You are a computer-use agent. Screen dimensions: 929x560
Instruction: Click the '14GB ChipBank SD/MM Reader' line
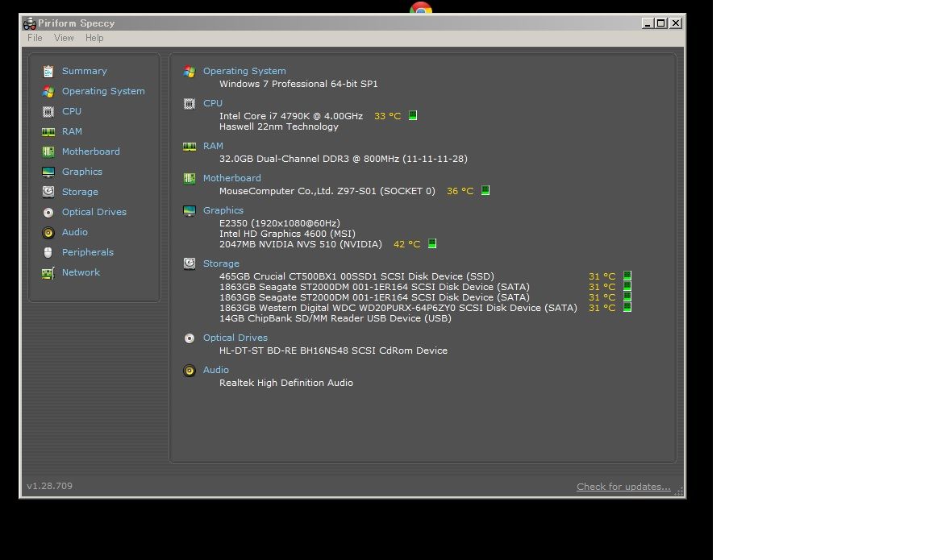pyautogui.click(x=335, y=318)
